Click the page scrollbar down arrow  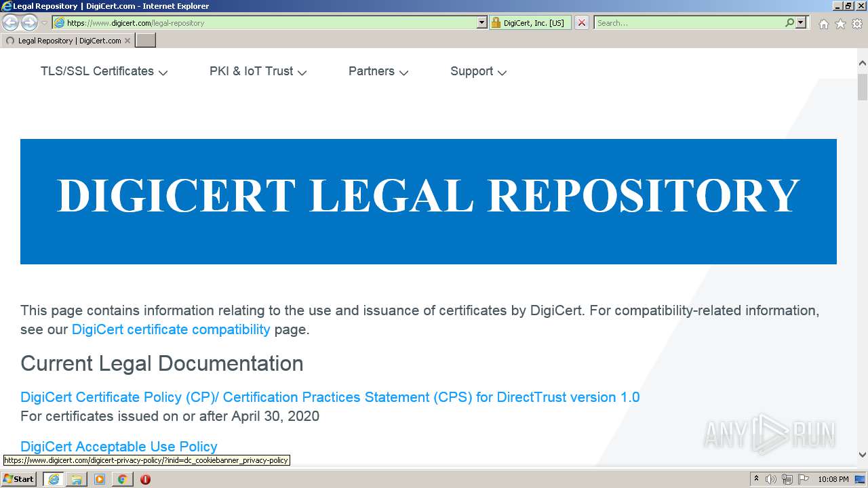coord(862,455)
